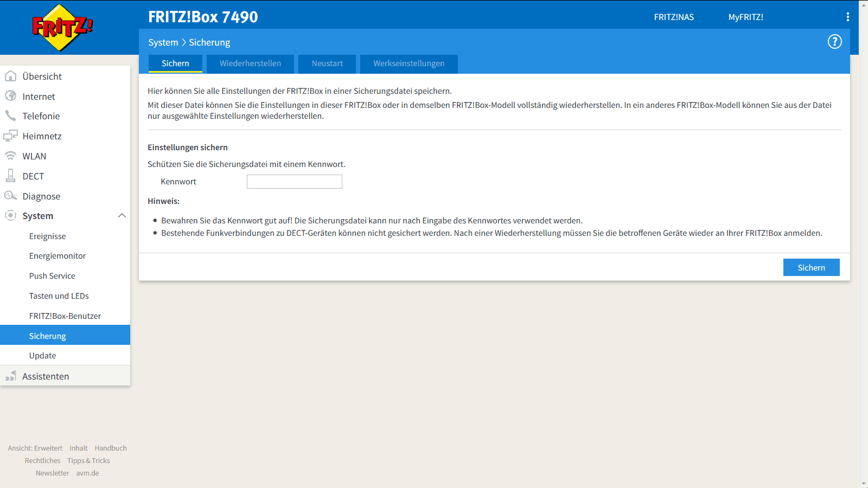Image resolution: width=868 pixels, height=488 pixels.
Task: Open DECT menu in the sidebar
Action: point(65,176)
